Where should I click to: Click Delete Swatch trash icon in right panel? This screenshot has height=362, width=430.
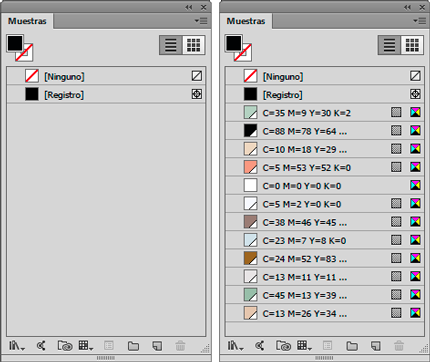(399, 346)
